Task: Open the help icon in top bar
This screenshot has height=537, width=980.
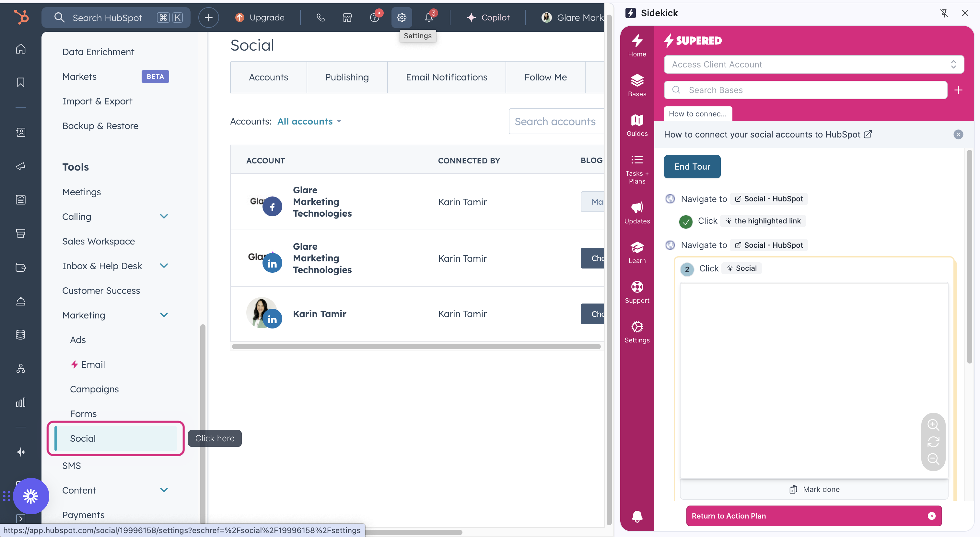Action: point(374,18)
